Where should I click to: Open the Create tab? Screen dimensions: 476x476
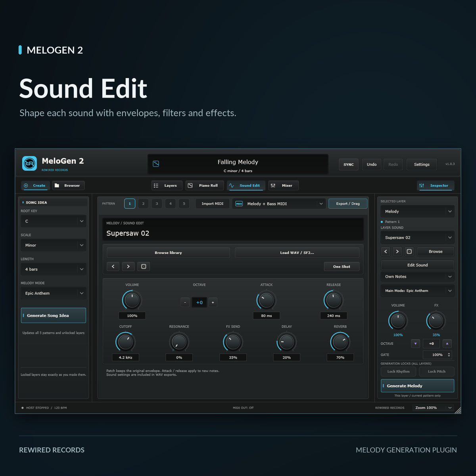(x=35, y=185)
